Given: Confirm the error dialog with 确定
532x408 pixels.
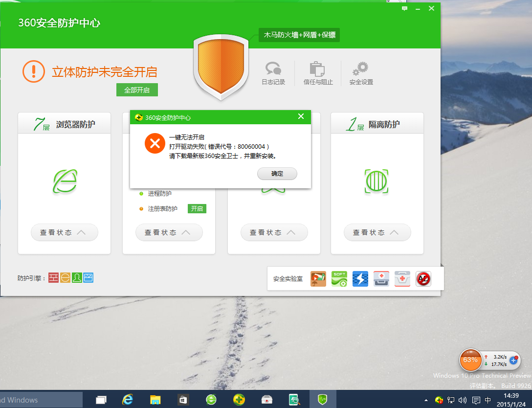Looking at the screenshot, I should 277,174.
